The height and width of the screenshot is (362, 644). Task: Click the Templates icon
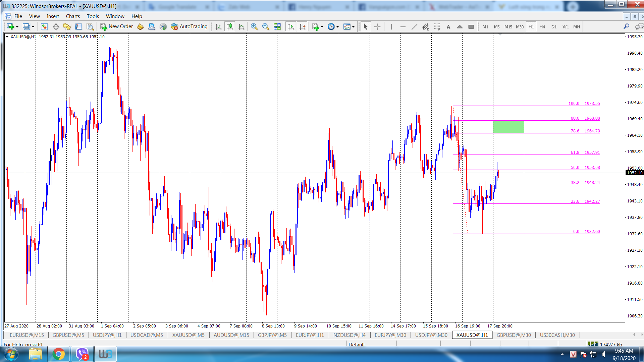(x=347, y=26)
